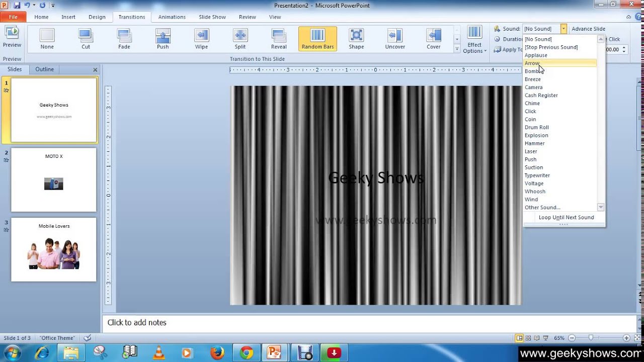This screenshot has height=362, width=644.
Task: Apply the Split transition
Action: click(x=240, y=39)
